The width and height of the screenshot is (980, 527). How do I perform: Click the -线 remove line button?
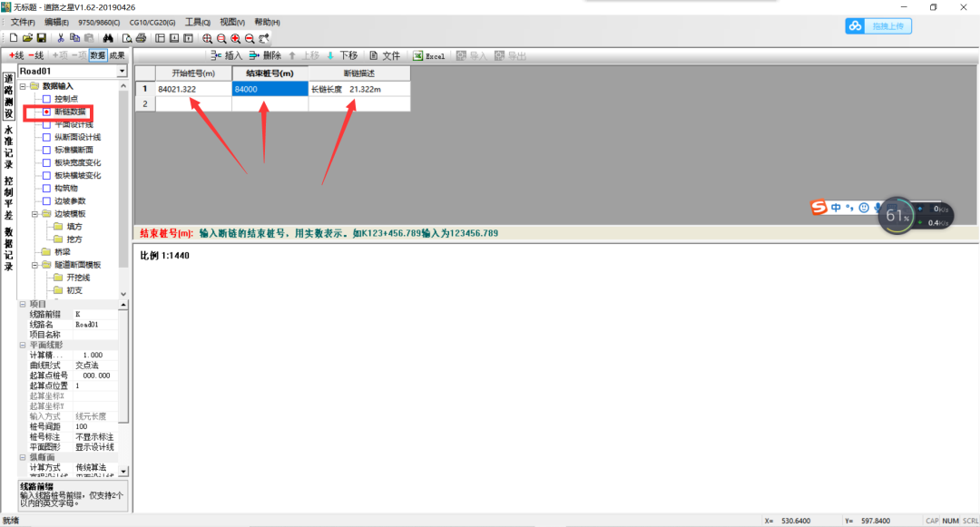click(x=35, y=55)
